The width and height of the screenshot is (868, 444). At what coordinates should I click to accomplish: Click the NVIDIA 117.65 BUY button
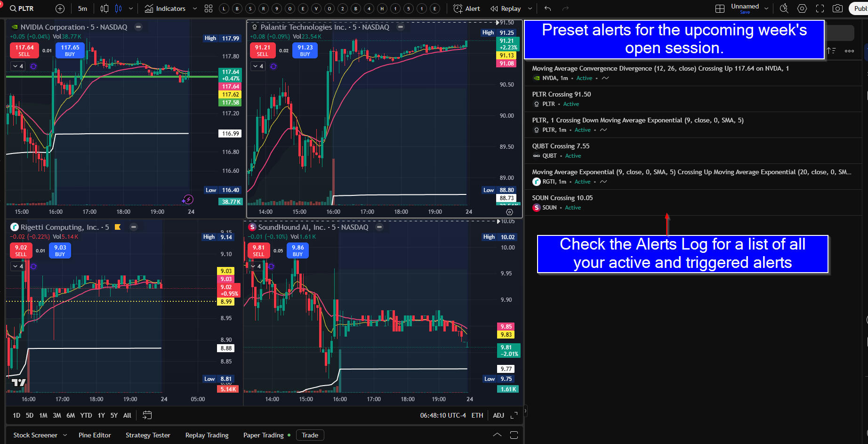point(70,50)
